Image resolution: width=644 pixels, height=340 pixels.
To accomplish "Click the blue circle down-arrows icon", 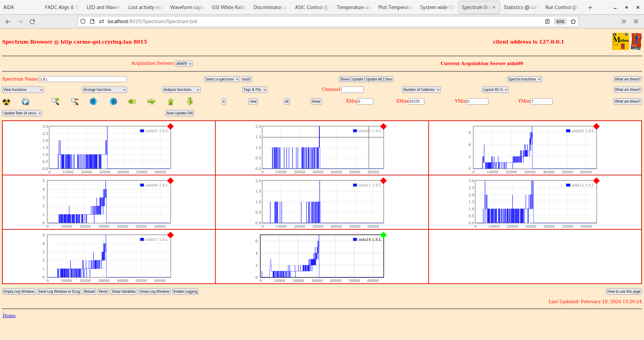I will (x=94, y=101).
